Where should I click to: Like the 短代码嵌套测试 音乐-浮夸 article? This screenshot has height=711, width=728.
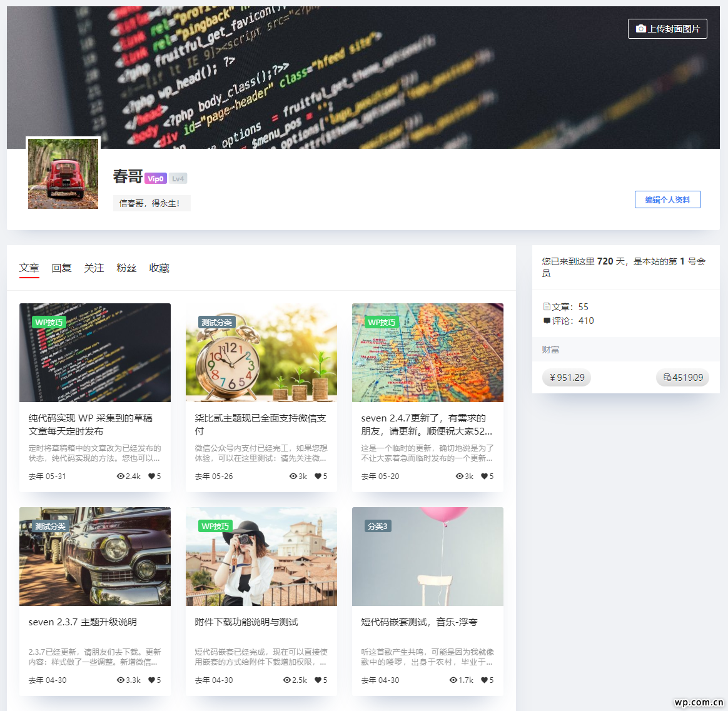(x=484, y=680)
